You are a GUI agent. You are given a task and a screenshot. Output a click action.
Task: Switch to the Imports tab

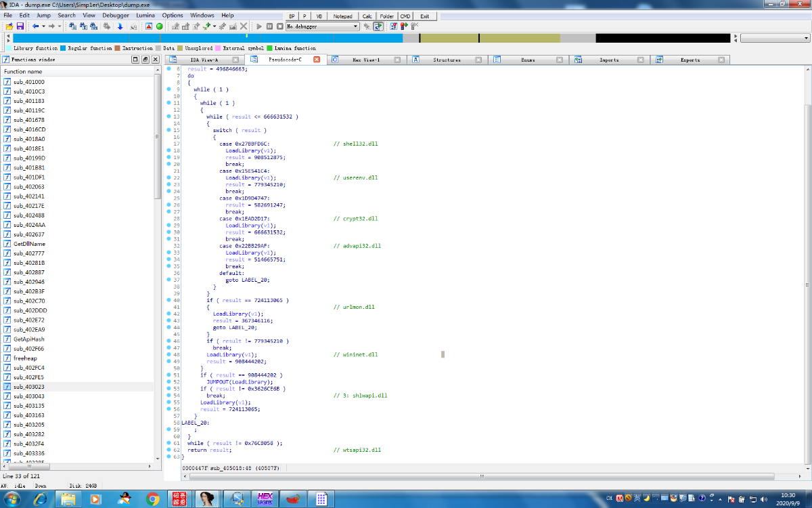click(x=609, y=60)
